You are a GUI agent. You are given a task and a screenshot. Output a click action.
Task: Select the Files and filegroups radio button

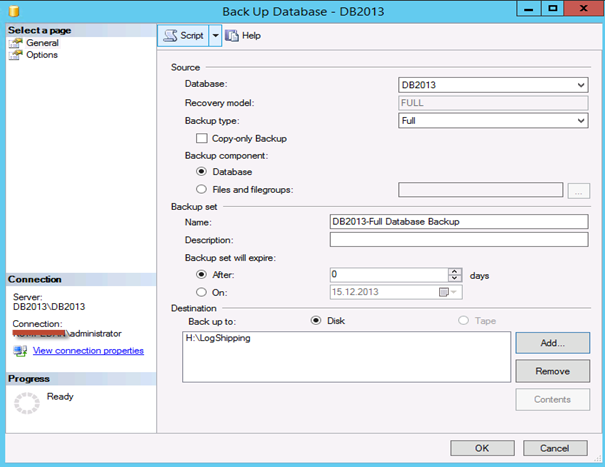coord(202,189)
